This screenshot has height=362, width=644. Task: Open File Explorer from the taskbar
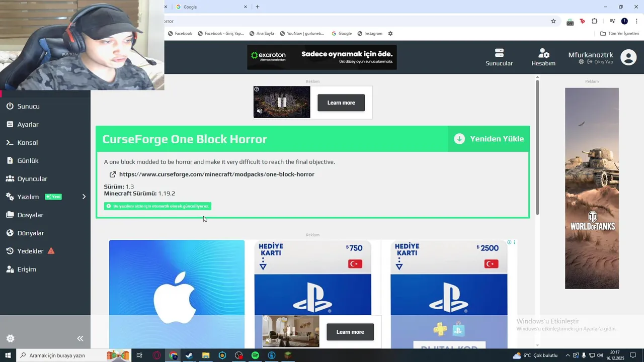click(206, 355)
